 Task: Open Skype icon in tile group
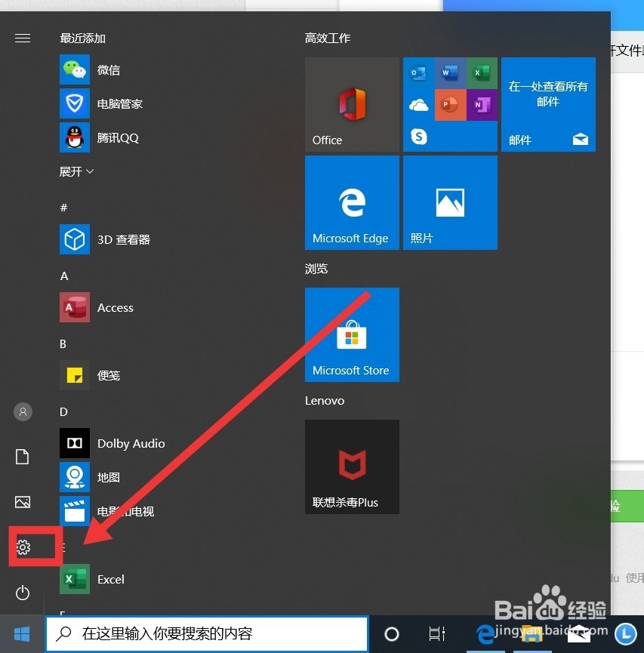(419, 136)
